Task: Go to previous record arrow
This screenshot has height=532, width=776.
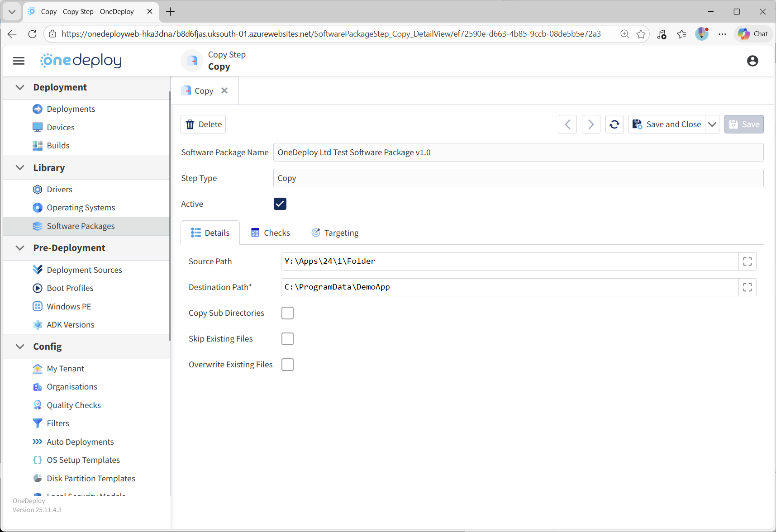Action: pos(567,124)
